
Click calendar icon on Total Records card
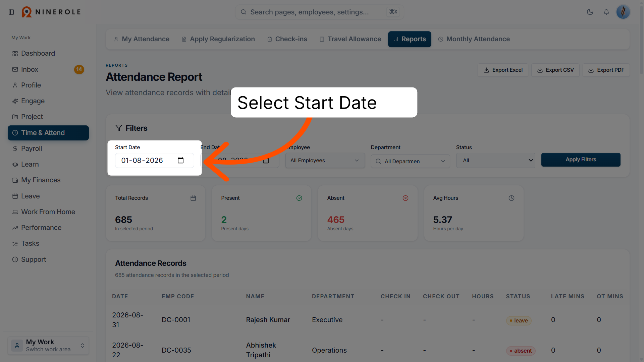(x=193, y=198)
